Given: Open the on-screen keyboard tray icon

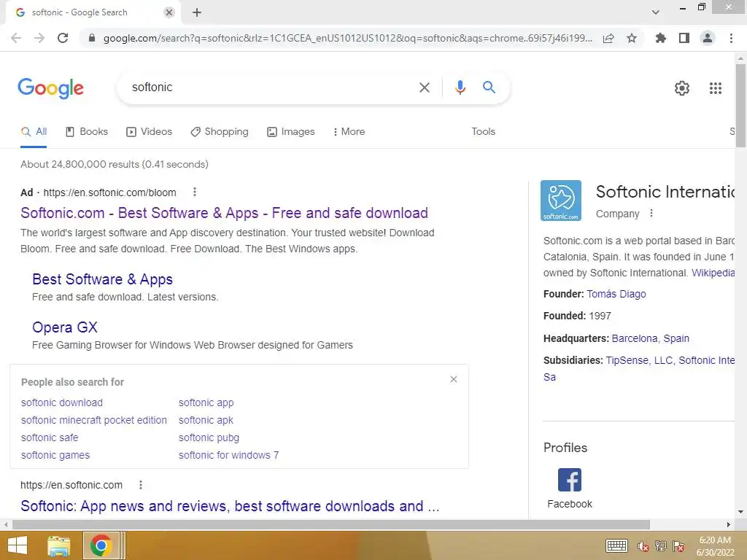Looking at the screenshot, I should (x=616, y=545).
